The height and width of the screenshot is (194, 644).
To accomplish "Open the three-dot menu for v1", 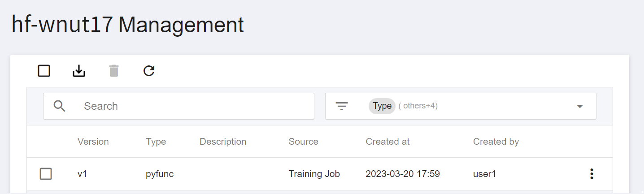I will (x=592, y=174).
